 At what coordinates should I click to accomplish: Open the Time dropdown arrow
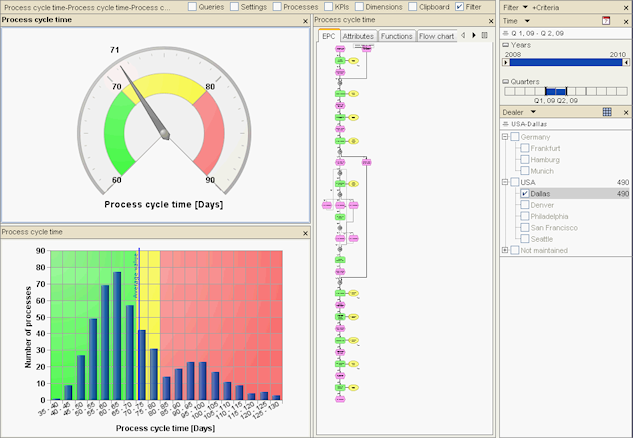pyautogui.click(x=527, y=21)
